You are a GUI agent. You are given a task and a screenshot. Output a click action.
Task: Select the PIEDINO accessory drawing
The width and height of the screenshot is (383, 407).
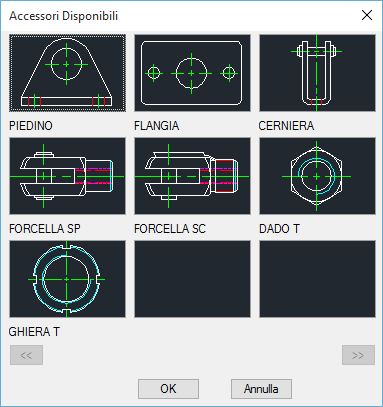tap(67, 73)
